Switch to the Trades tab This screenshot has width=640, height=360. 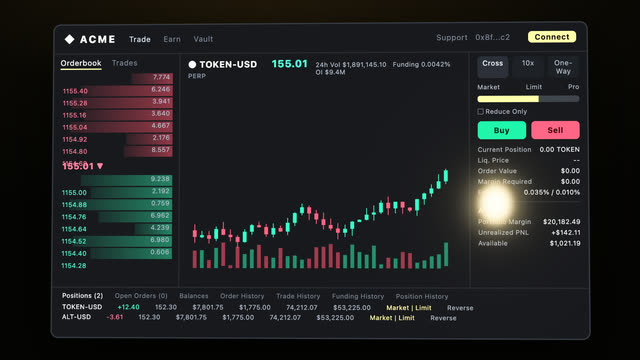124,63
